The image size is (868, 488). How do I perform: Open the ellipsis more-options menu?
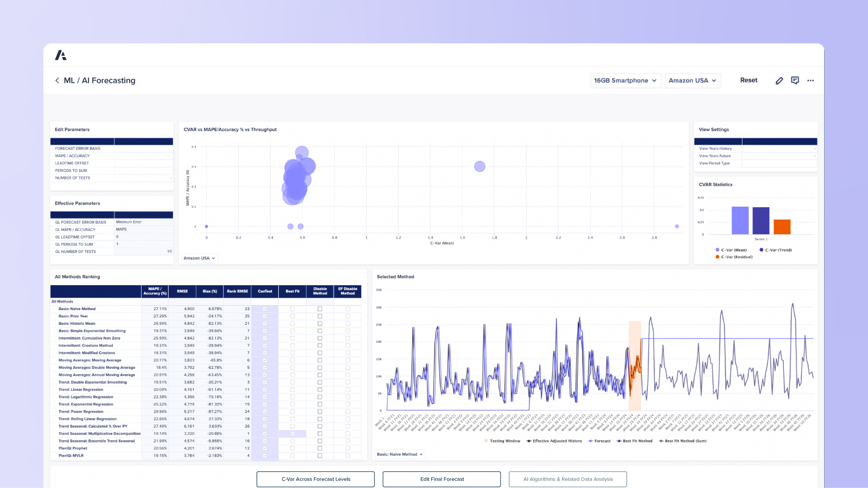point(810,80)
